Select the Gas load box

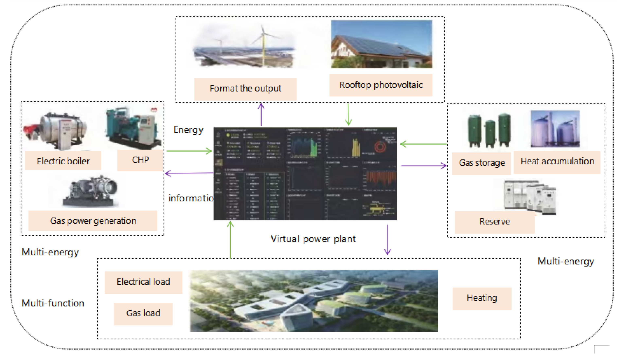pos(143,314)
